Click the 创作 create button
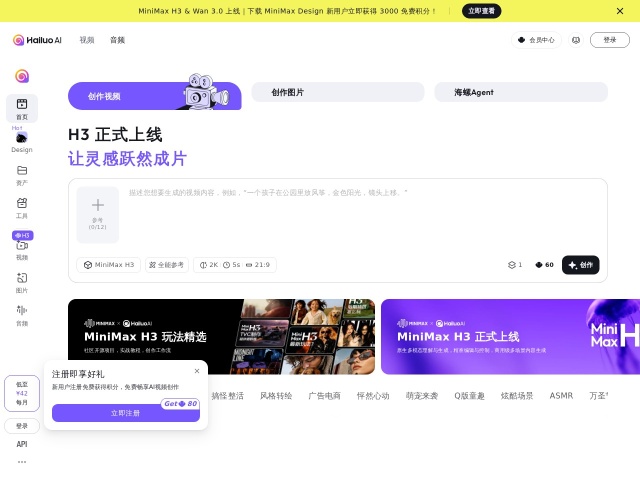 click(x=580, y=265)
